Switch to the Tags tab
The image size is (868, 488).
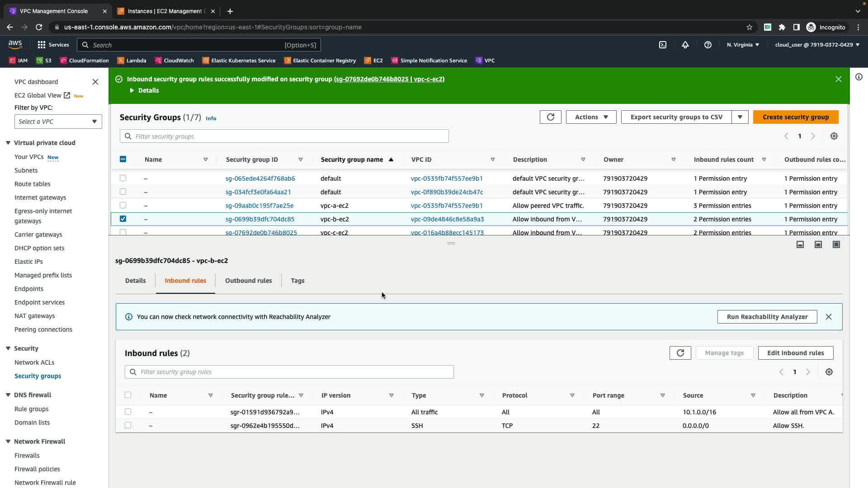tap(297, 281)
